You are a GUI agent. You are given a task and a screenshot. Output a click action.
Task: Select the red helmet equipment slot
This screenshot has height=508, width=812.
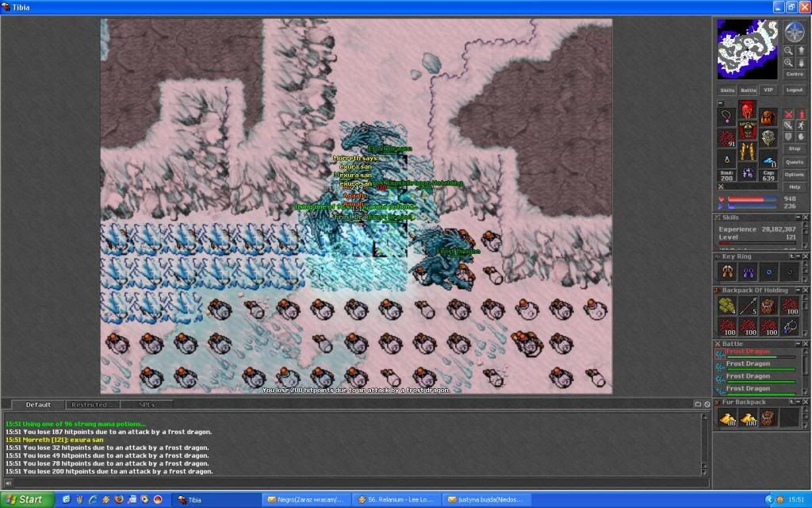747,110
